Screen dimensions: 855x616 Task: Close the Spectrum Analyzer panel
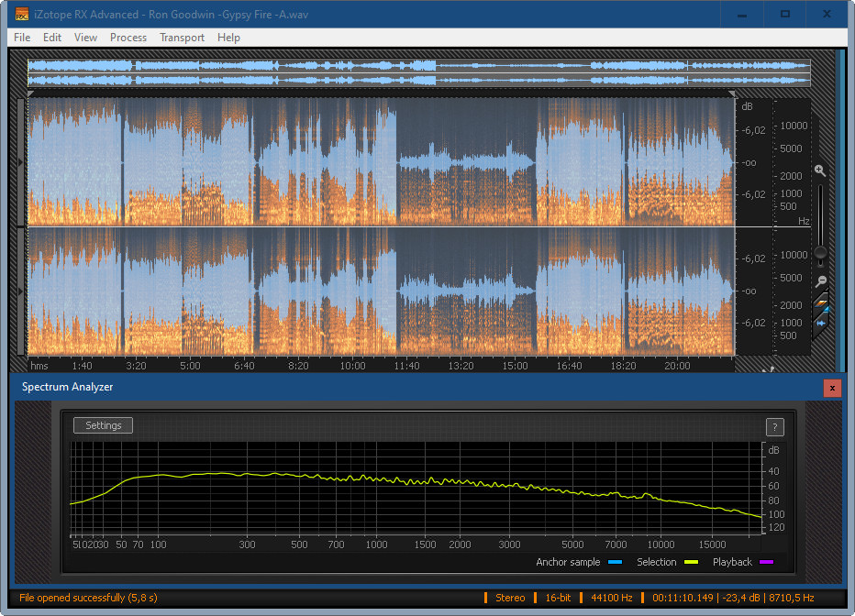[832, 388]
